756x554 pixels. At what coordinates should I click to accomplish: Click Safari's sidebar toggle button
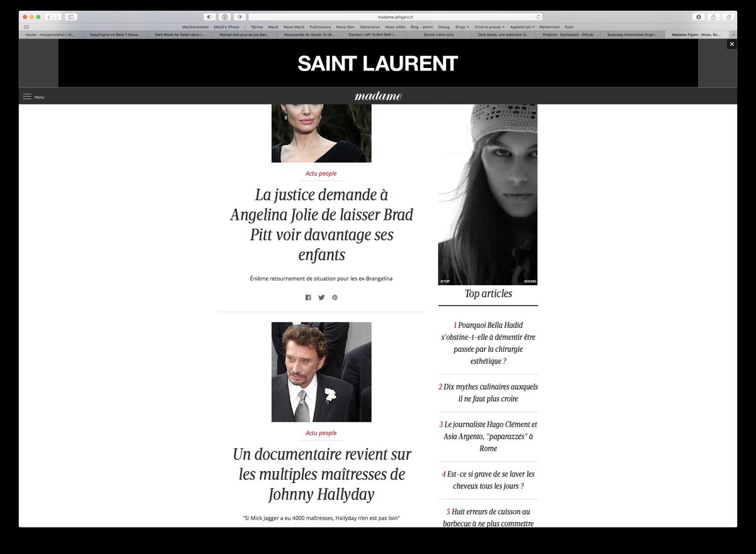tap(71, 17)
